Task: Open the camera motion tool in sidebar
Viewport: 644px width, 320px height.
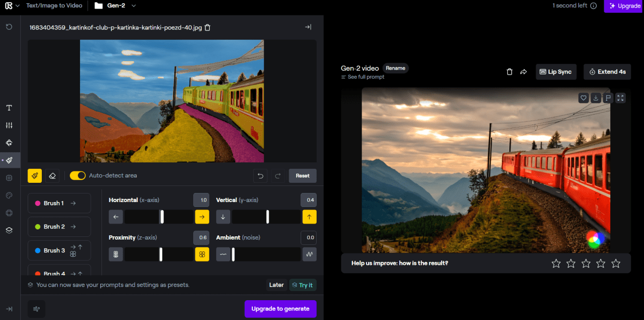Action: click(9, 143)
